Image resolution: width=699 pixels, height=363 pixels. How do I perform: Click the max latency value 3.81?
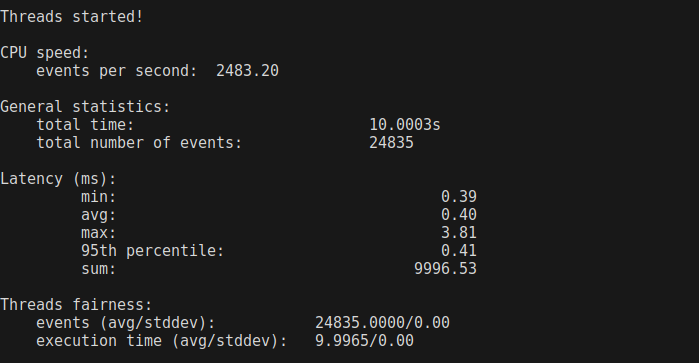459,233
